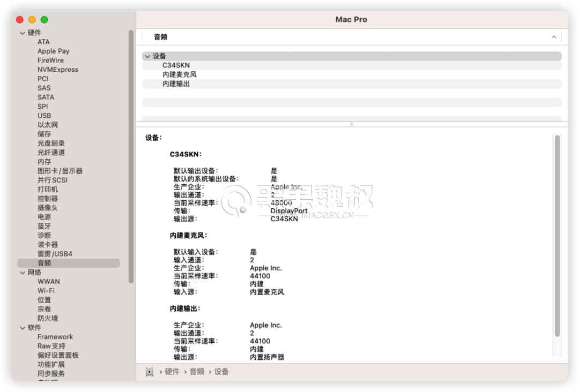This screenshot has width=579, height=392.
Task: Collapse the 网络 sidebar section
Action: click(x=23, y=273)
